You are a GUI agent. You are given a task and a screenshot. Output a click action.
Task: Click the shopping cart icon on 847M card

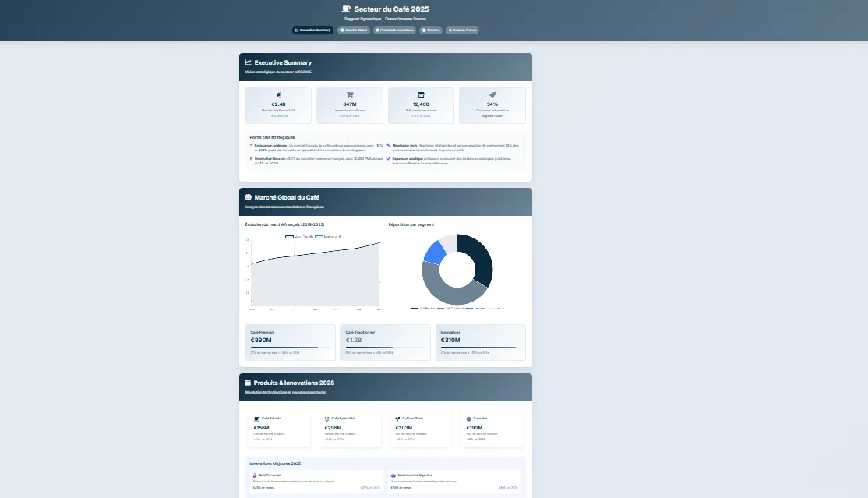tap(350, 95)
